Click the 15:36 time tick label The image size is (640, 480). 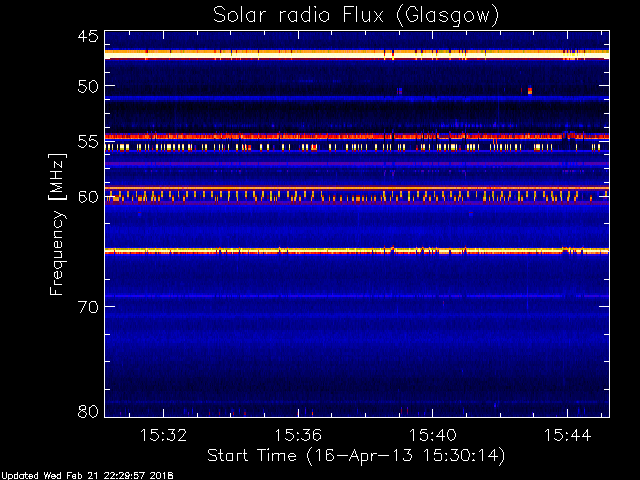(298, 435)
